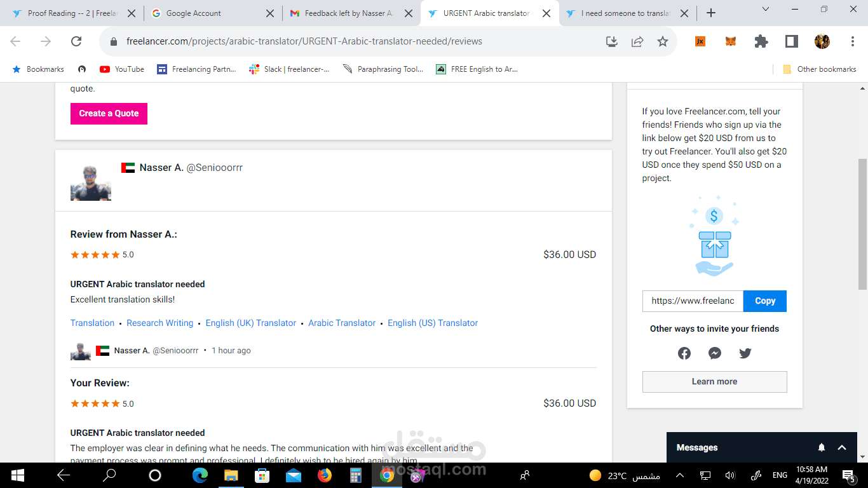Select the "Excellent translation skills!" review text
The height and width of the screenshot is (488, 868).
coord(123,299)
